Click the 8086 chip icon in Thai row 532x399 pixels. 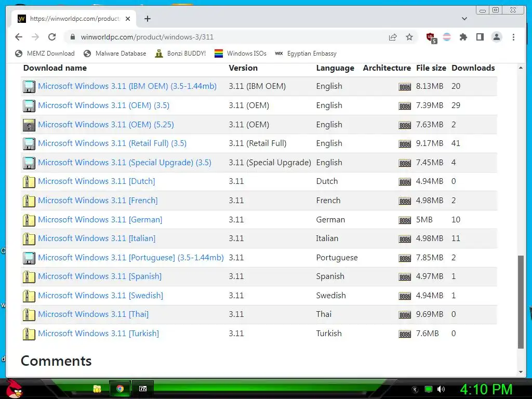point(405,315)
